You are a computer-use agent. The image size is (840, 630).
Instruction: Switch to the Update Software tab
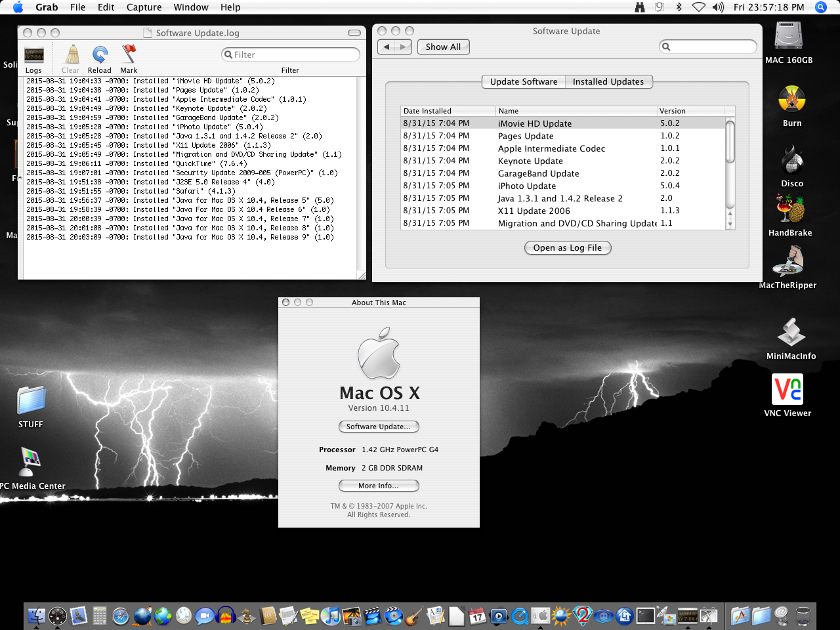524,81
